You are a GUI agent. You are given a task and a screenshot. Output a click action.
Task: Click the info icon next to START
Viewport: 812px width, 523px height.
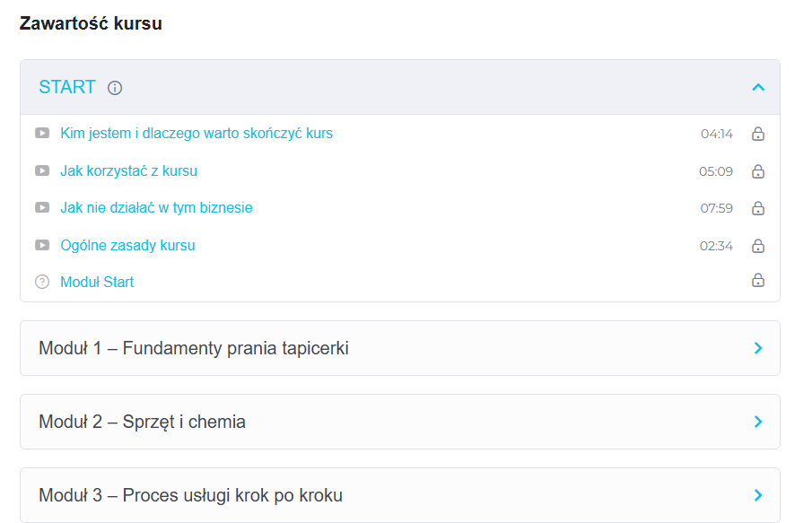(x=115, y=88)
